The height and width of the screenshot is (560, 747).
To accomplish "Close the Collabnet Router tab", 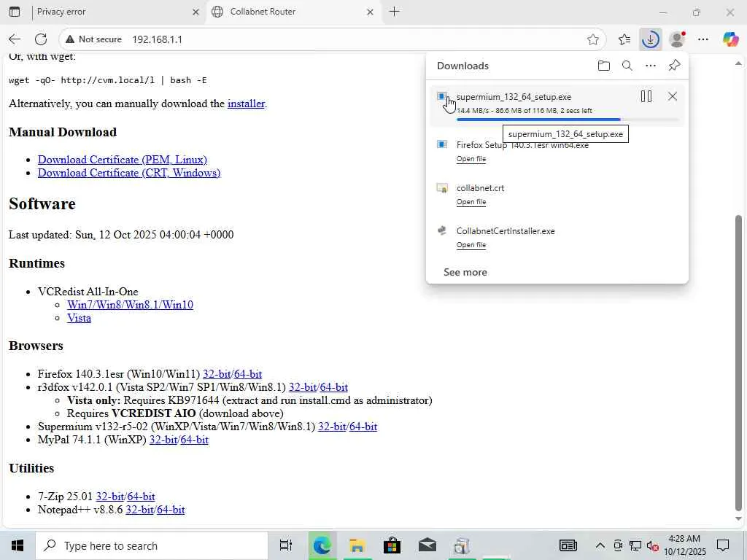I will 370,12.
